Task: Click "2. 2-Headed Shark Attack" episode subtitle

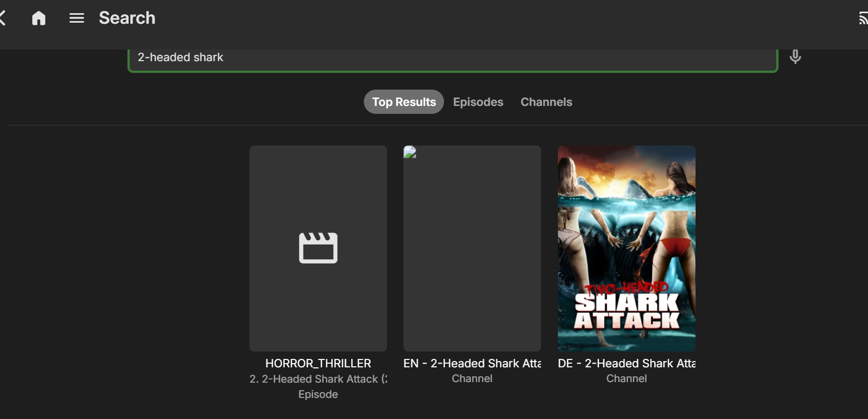Action: pyautogui.click(x=318, y=379)
